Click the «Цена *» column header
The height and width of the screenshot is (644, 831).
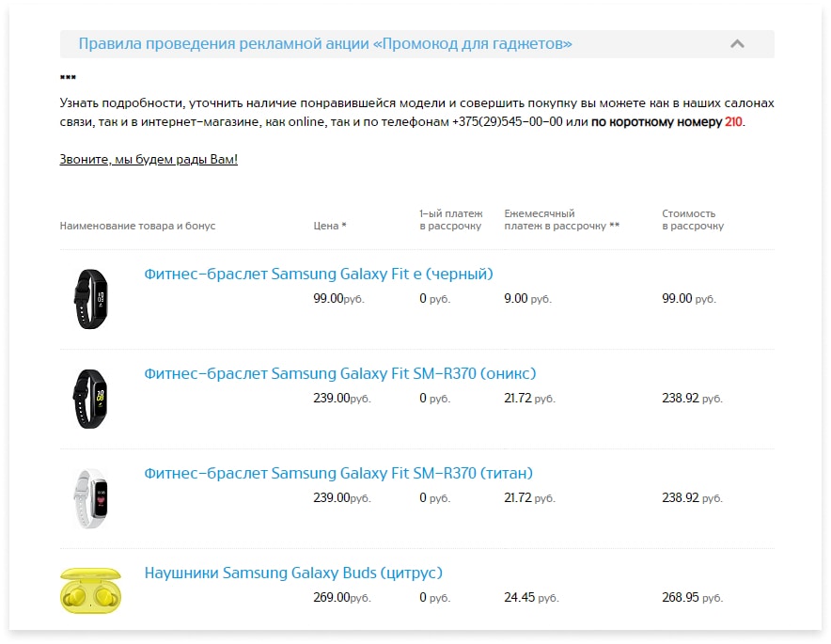point(330,226)
